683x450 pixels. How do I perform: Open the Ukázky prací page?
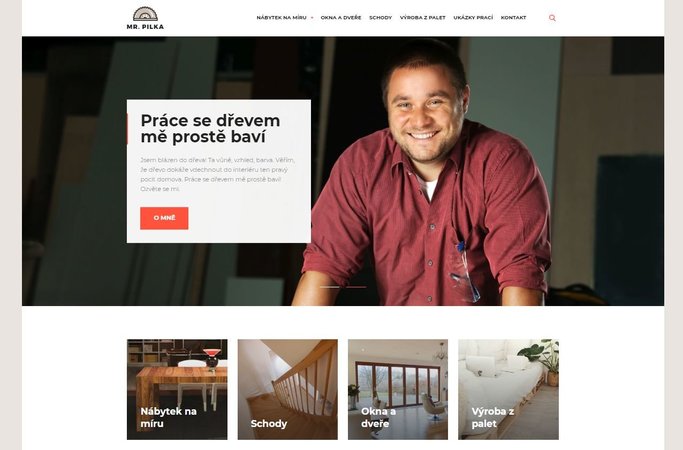[x=473, y=18]
